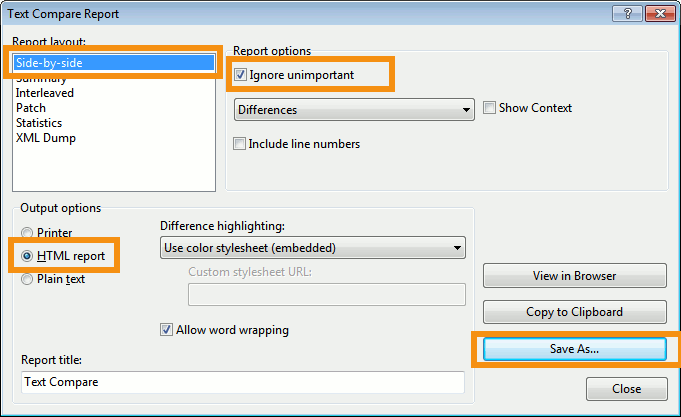Select Plain text output option
The height and width of the screenshot is (417, 681).
tap(26, 279)
